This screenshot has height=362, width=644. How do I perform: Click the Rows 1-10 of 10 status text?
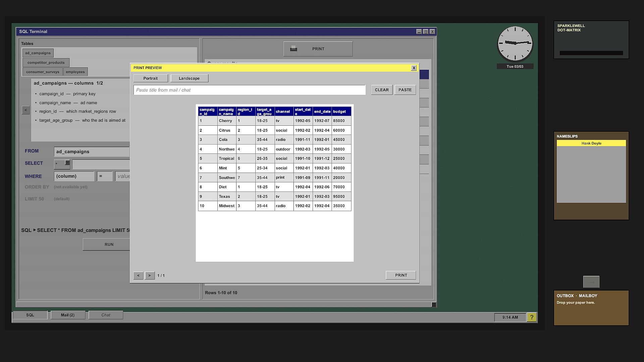point(221,293)
